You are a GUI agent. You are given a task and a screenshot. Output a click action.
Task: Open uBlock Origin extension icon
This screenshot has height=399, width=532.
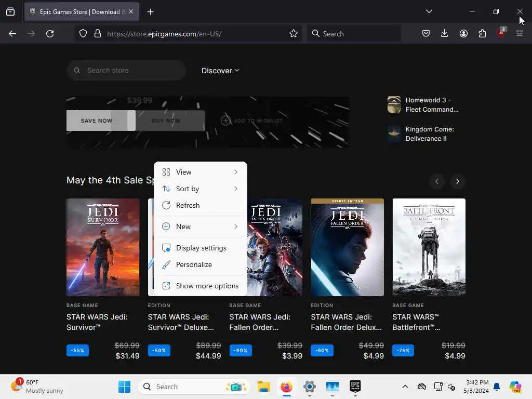[x=501, y=33]
